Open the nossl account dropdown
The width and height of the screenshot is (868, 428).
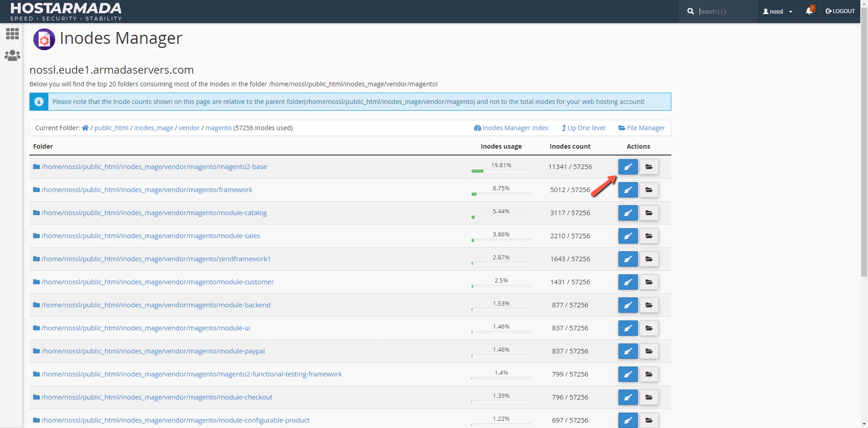[778, 11]
